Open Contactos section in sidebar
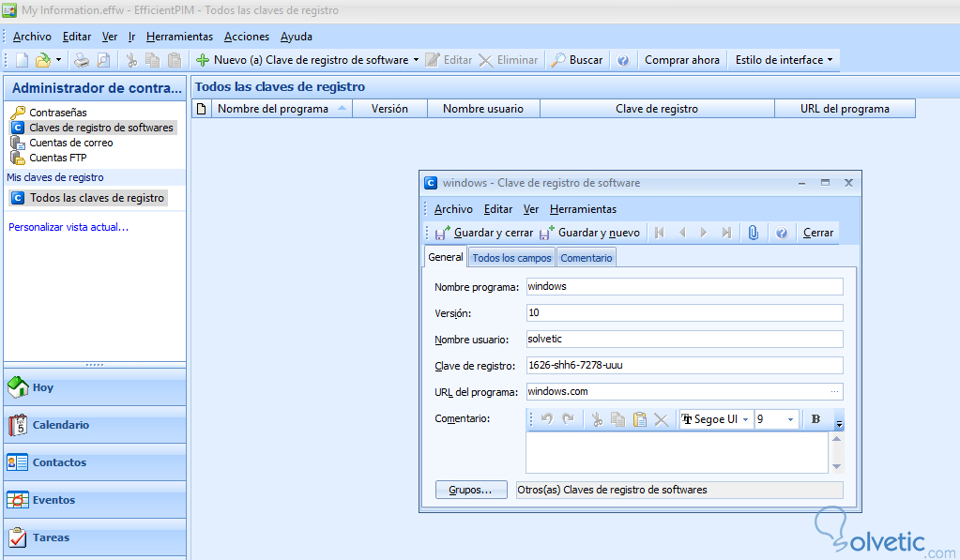The height and width of the screenshot is (560, 960). 94,462
